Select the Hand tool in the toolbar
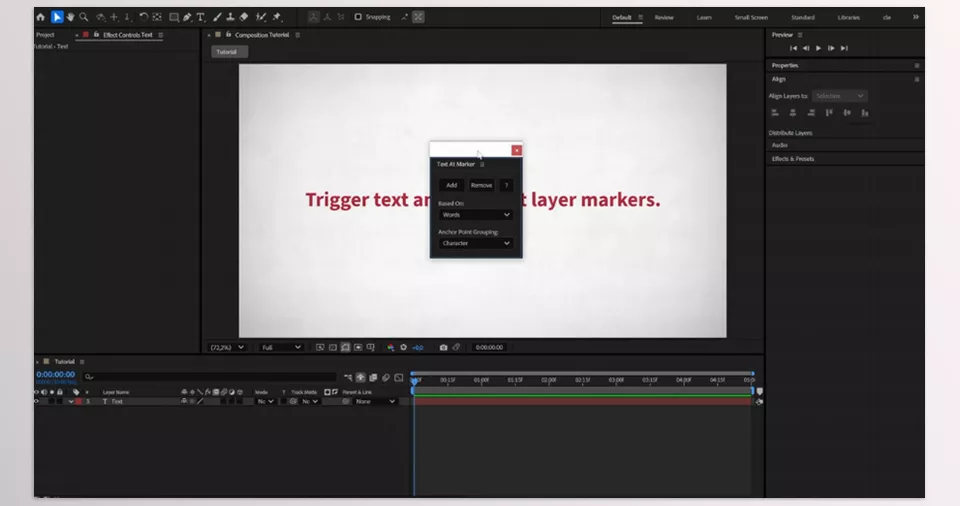Screen dimensions: 960x506 tap(70, 17)
